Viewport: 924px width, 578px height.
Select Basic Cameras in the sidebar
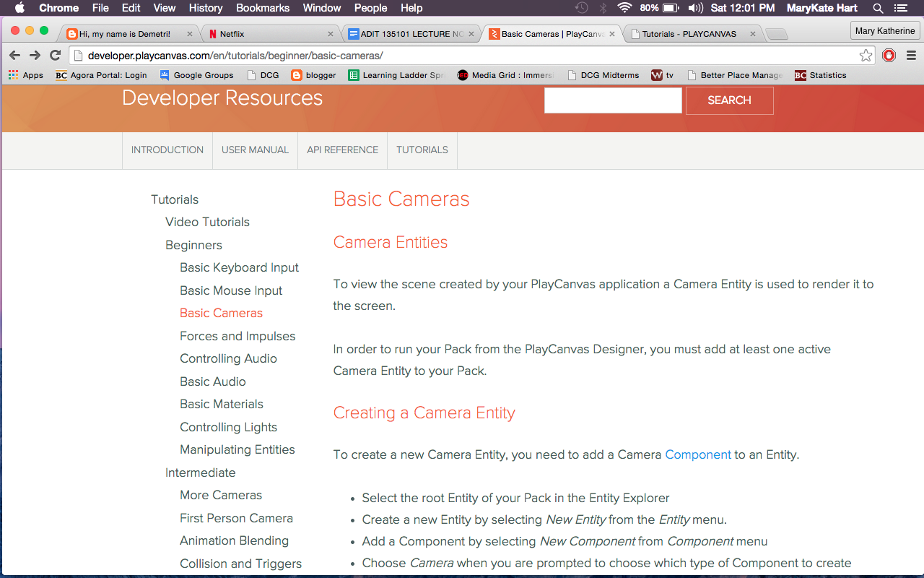(221, 313)
